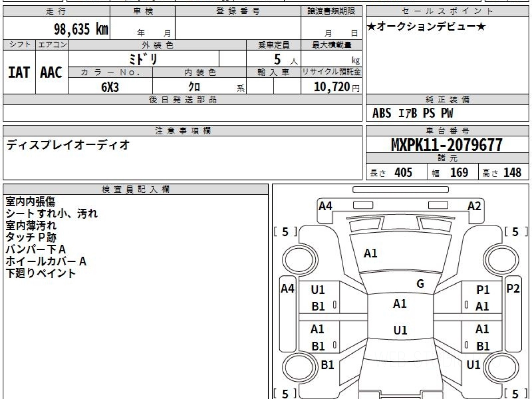Click the 検査員記入欄 heading
This screenshot has height=399, width=532.
(136, 189)
